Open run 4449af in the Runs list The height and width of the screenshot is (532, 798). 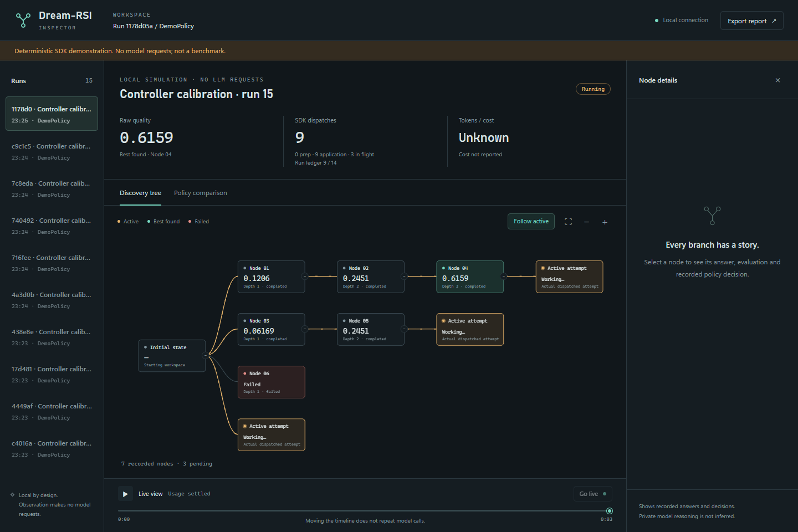52,411
